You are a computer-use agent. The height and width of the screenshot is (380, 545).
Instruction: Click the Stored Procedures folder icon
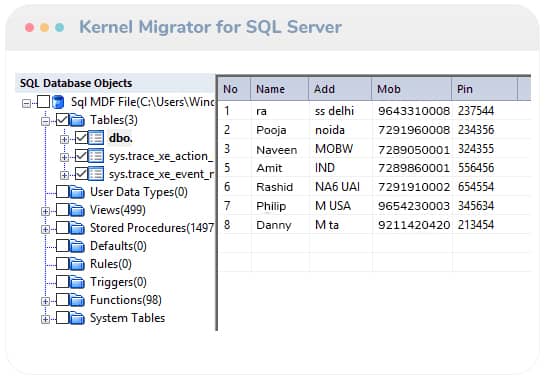click(77, 228)
